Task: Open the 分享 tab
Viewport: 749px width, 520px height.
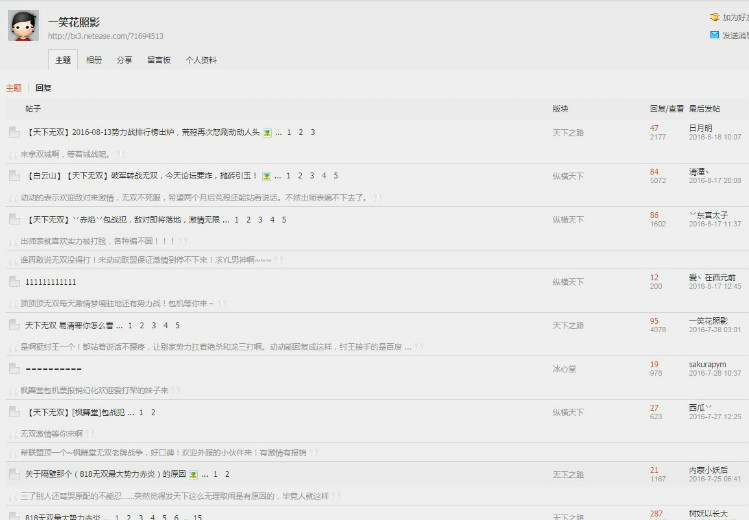Action: click(125, 60)
